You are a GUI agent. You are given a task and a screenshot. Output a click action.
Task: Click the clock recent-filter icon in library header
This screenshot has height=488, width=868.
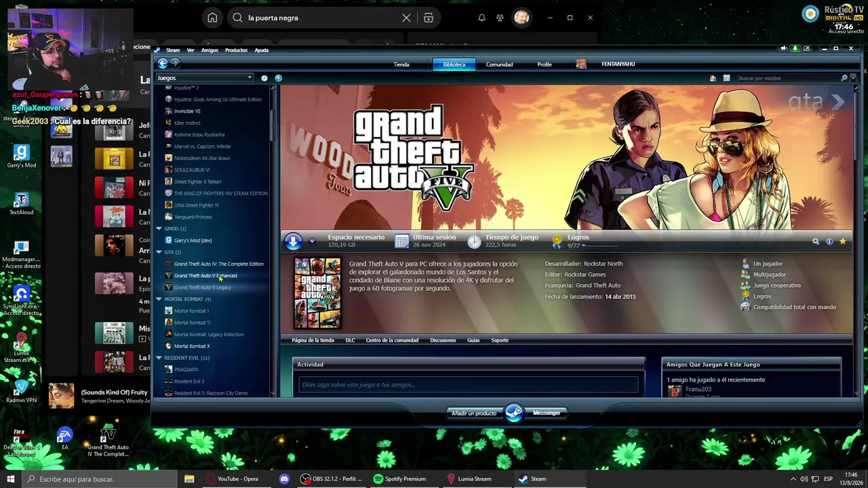(x=264, y=78)
